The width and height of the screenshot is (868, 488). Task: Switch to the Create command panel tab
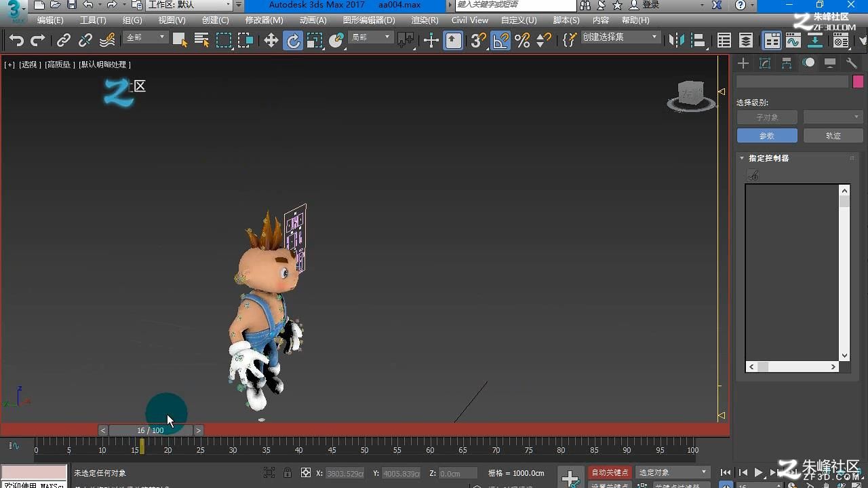tap(743, 63)
